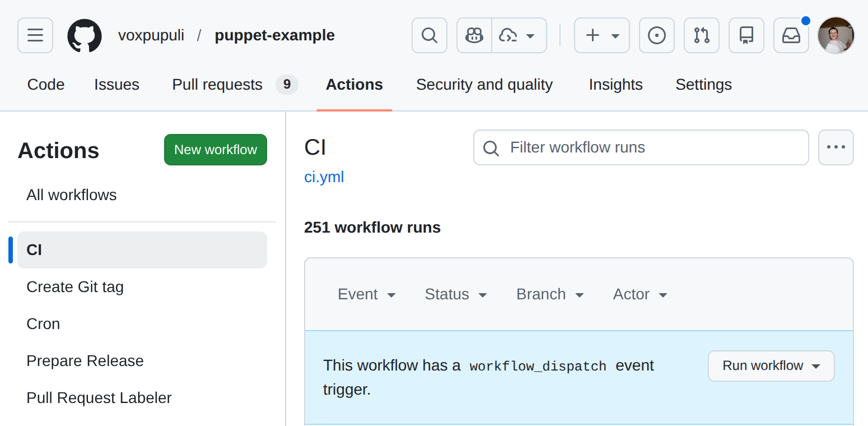Open the notifications inbox icon

pyautogui.click(x=791, y=35)
